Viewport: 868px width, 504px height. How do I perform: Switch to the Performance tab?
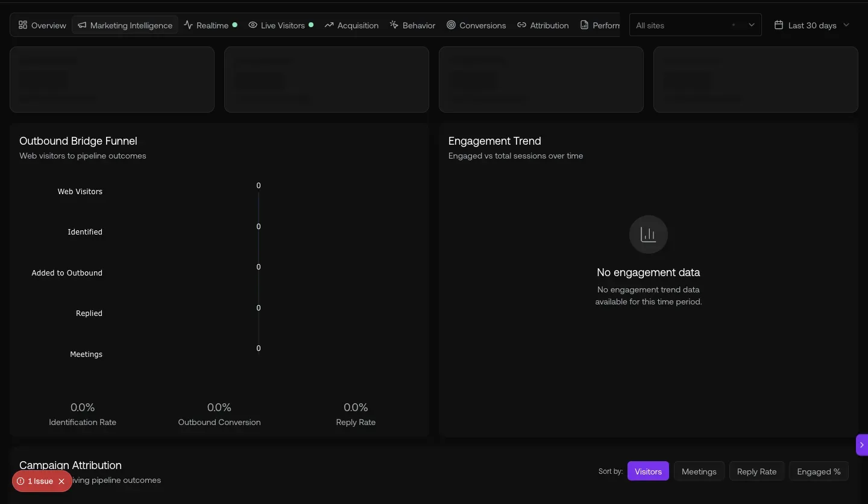point(600,25)
